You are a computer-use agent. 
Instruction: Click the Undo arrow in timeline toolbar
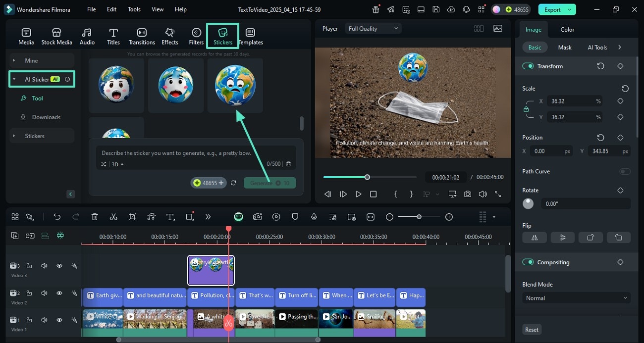pyautogui.click(x=57, y=217)
